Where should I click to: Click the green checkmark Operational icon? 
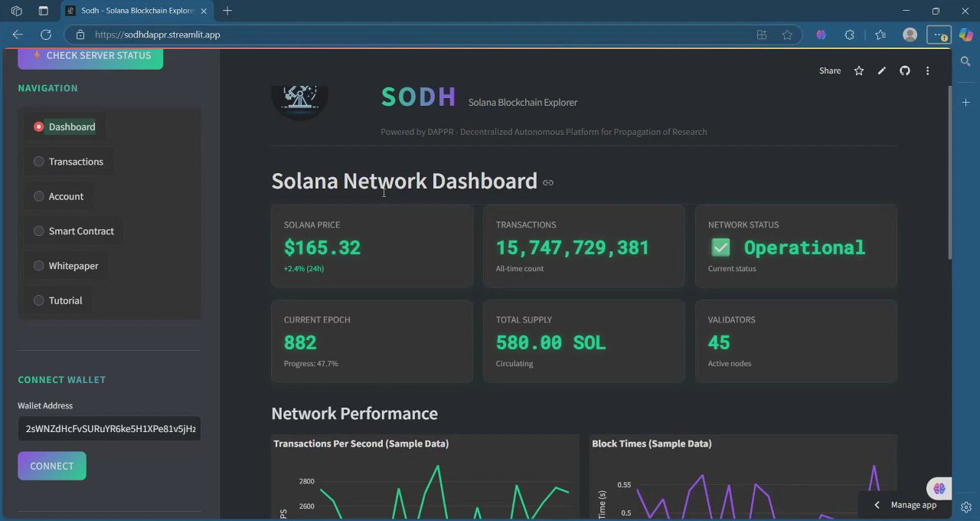(720, 247)
